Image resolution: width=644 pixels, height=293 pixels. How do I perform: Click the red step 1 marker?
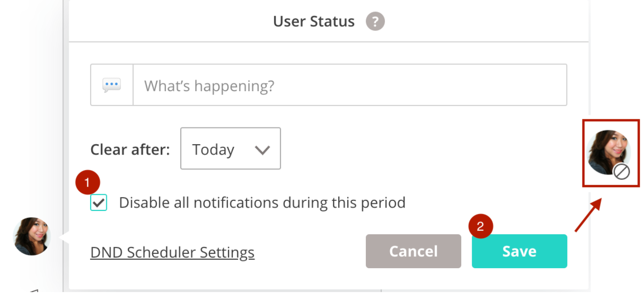click(87, 182)
